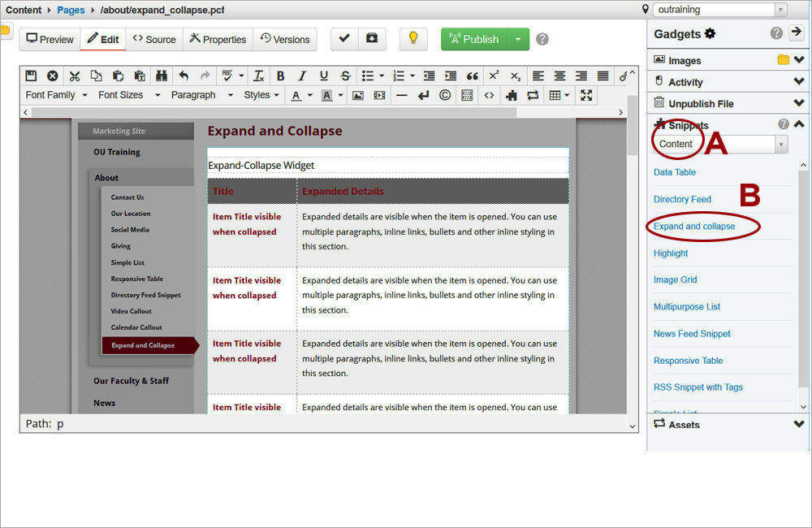Clear formatting with the Tx icon
The width and height of the screenshot is (812, 528).
click(x=258, y=76)
